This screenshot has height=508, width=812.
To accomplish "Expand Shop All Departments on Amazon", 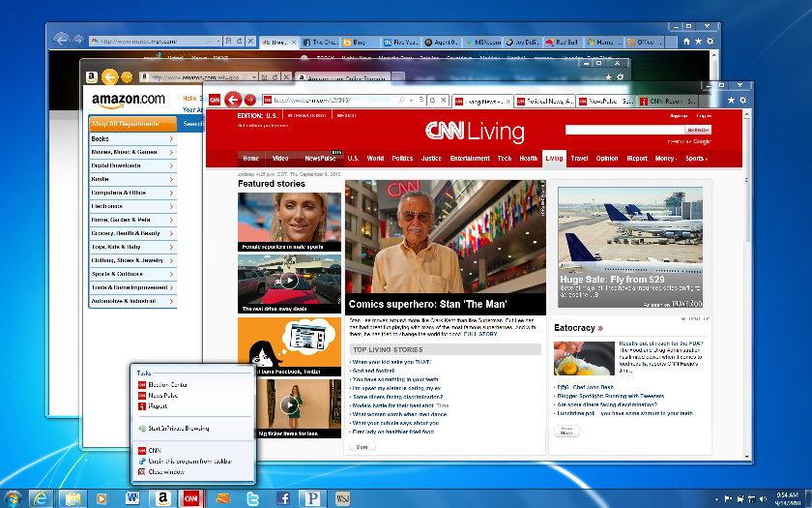I will [133, 124].
